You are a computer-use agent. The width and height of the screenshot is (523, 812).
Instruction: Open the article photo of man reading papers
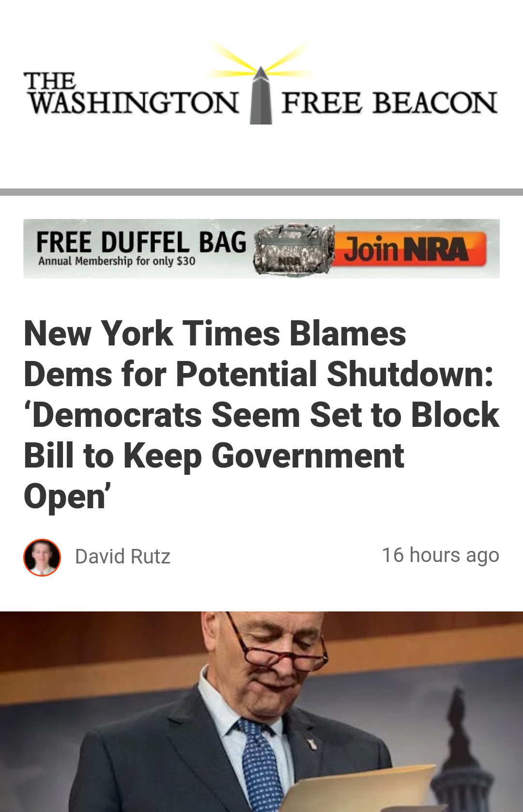[261, 712]
